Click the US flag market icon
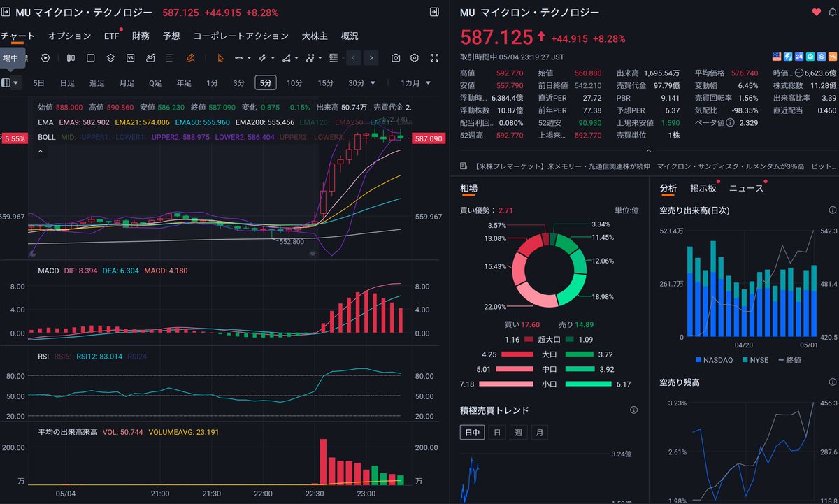Screen dimensions: 839x504 tap(777, 57)
